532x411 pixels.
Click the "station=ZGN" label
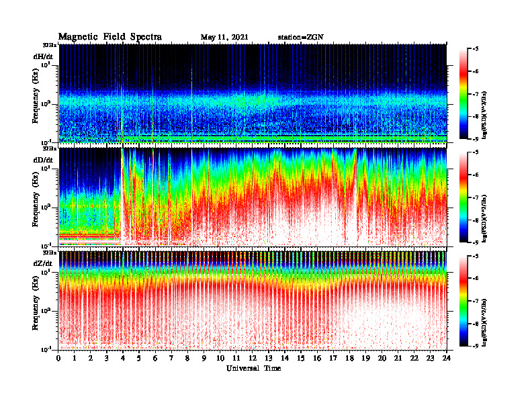tap(301, 38)
